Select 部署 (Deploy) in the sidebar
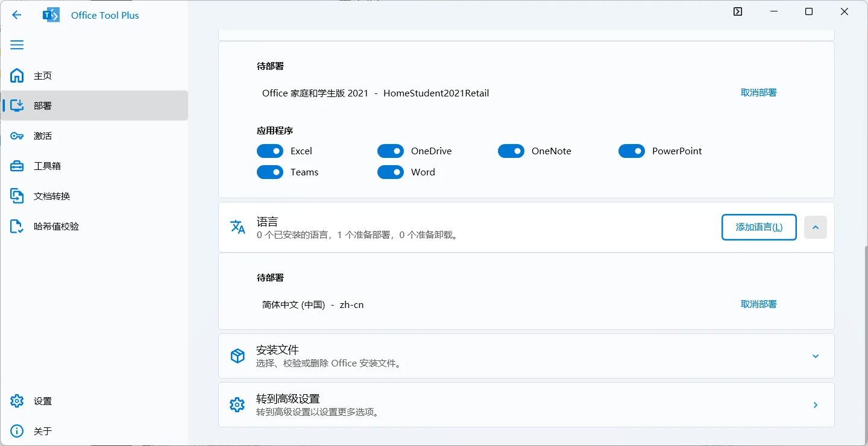Viewport: 868px width, 446px height. [17, 105]
